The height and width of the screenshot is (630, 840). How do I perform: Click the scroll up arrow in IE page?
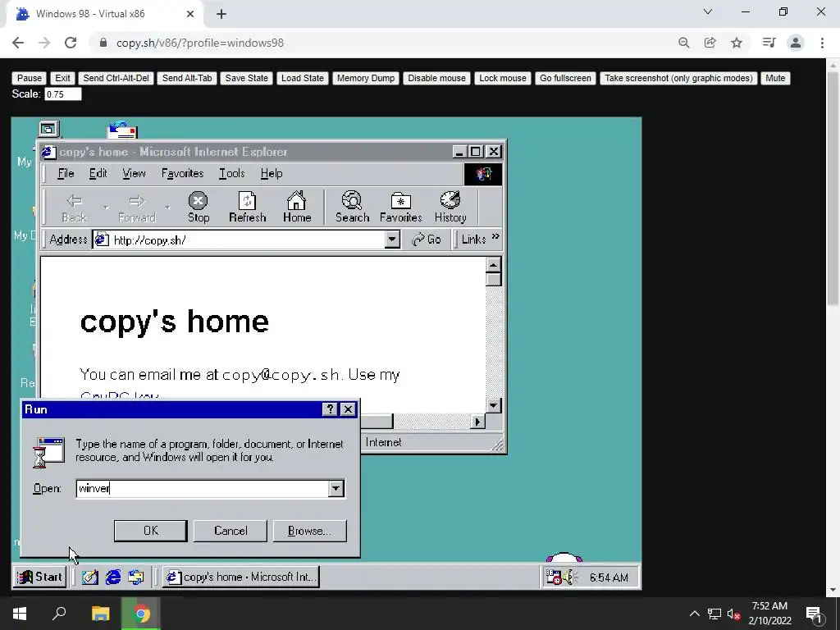493,265
